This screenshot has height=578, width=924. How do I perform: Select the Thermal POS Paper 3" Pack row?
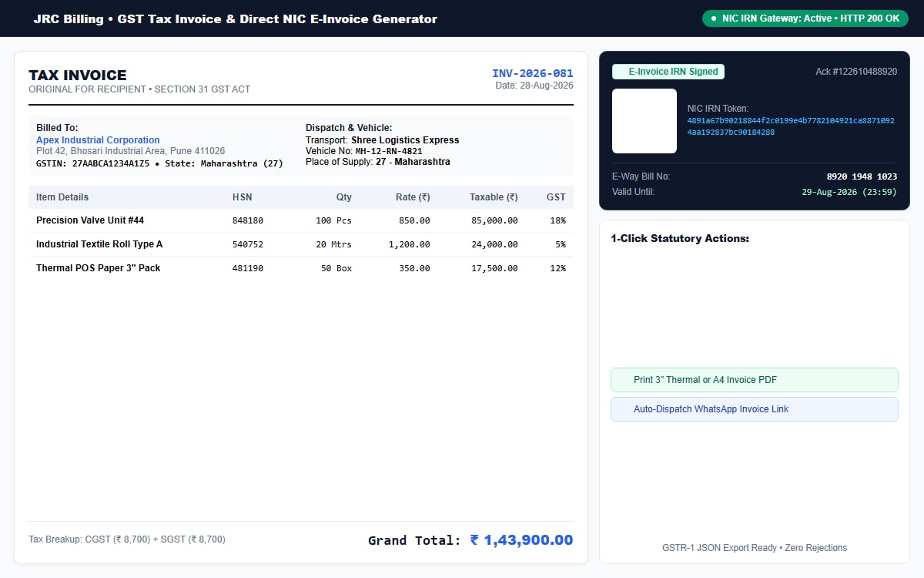(301, 268)
